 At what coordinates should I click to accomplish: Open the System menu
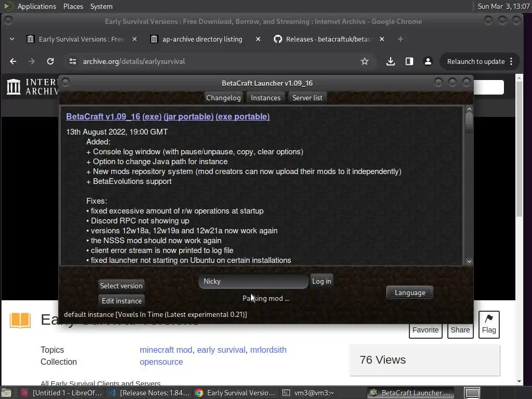101,6
